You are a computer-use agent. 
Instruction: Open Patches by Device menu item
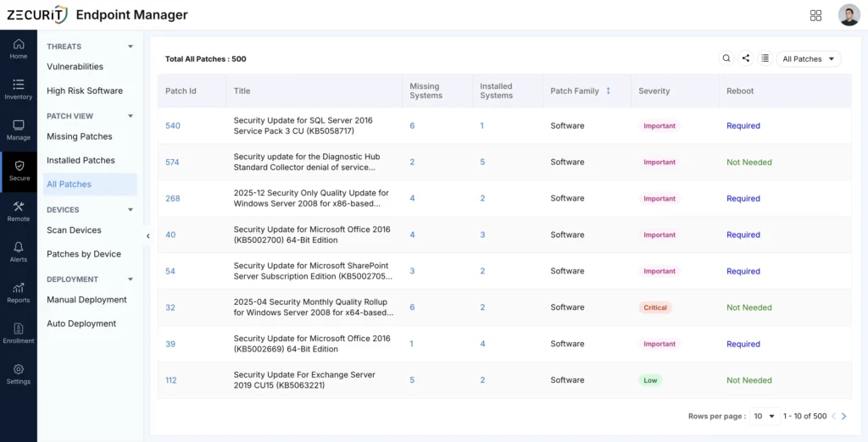[84, 254]
